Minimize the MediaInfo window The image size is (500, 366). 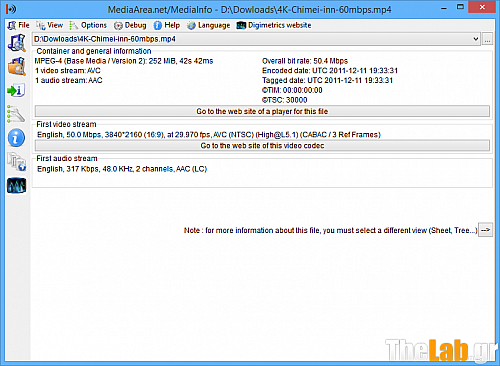tap(444, 8)
